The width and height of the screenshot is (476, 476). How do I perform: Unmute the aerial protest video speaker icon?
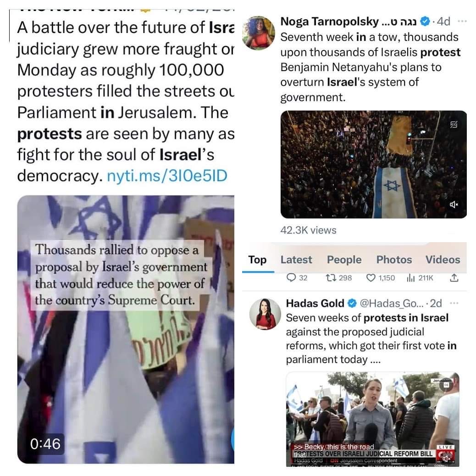454,205
